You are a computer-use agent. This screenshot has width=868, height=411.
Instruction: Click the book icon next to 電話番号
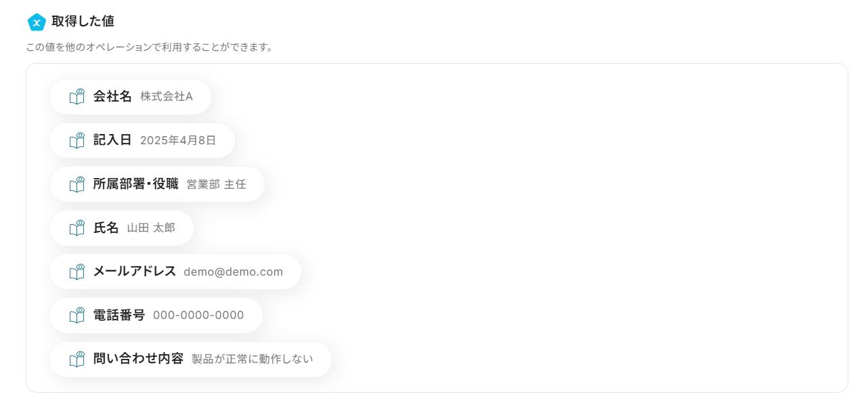click(77, 315)
